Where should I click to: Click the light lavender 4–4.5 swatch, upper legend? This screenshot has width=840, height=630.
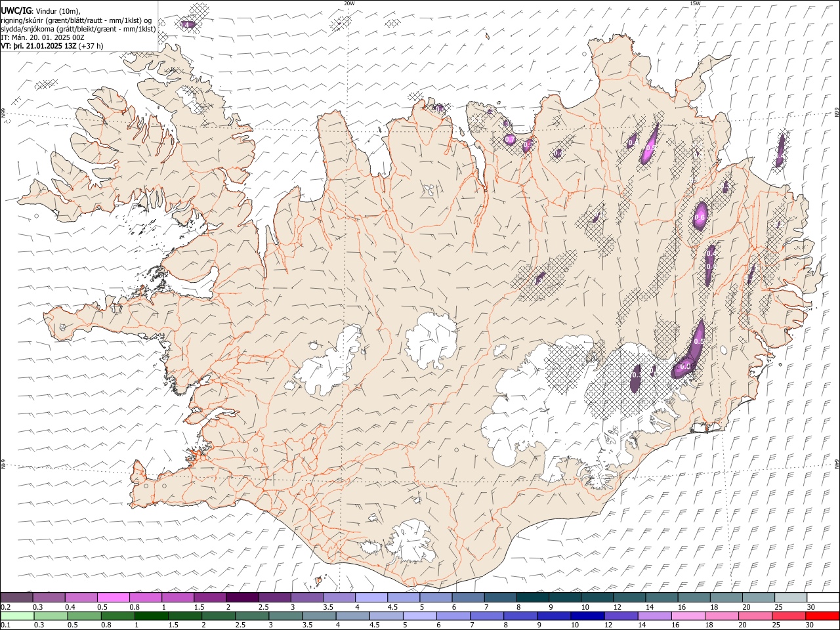tap(371, 597)
